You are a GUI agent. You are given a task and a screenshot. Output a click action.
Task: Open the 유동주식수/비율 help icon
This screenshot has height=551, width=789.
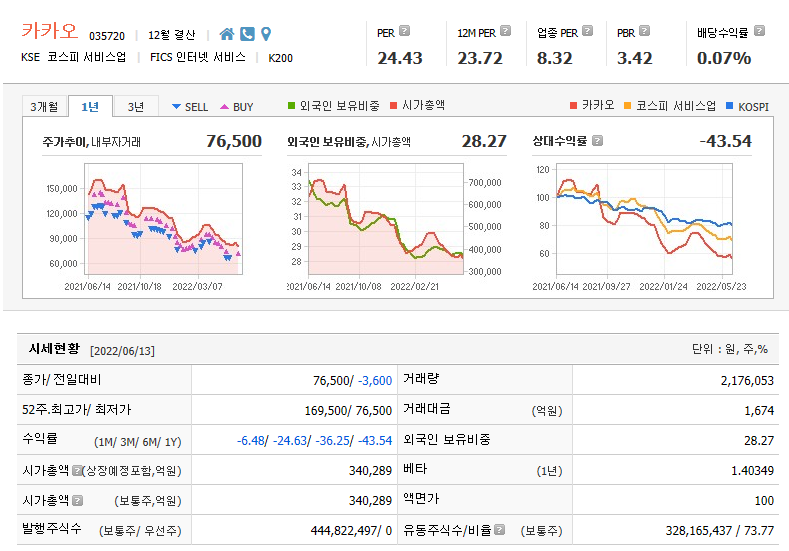click(499, 529)
